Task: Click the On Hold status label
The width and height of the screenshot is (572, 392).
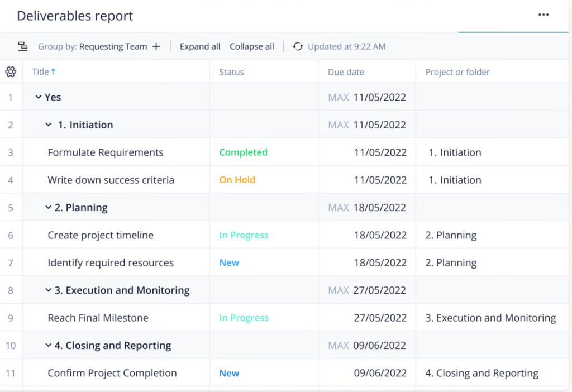Action: pyautogui.click(x=237, y=180)
